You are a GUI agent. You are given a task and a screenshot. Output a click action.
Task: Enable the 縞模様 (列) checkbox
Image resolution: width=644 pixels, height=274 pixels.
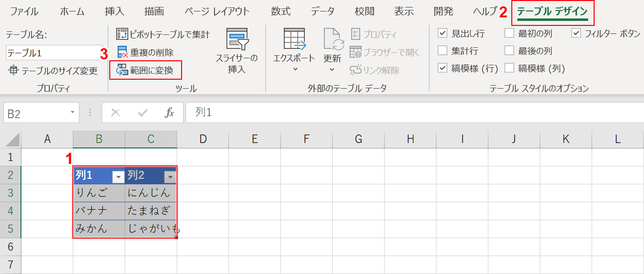click(509, 68)
